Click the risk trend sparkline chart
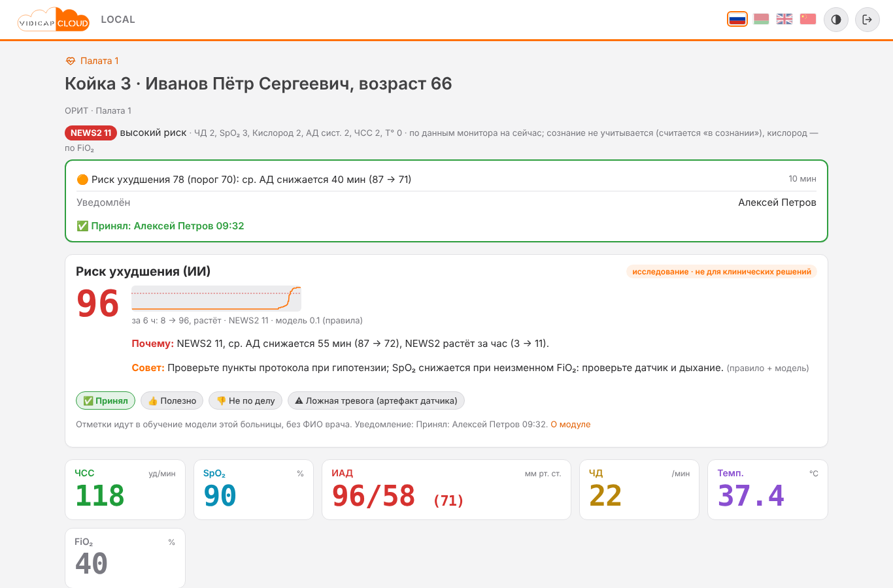This screenshot has height=588, width=893. (216, 299)
